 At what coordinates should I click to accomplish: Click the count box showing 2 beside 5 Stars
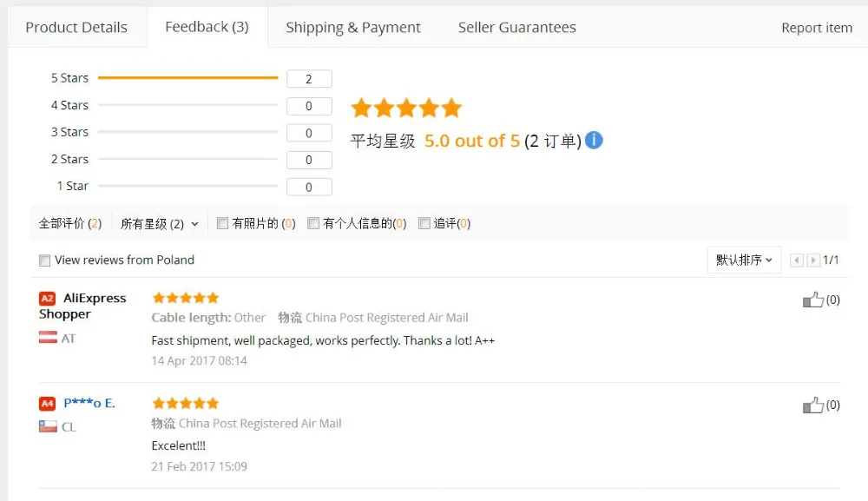pyautogui.click(x=309, y=78)
